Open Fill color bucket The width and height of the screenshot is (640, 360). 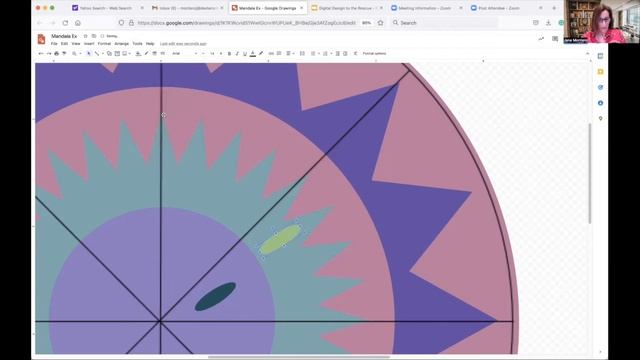(138, 53)
